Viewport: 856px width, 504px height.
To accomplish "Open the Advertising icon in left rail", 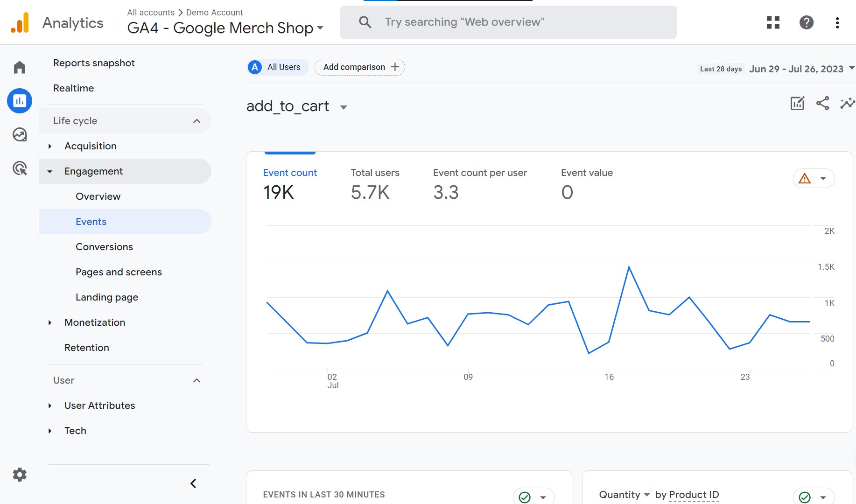I will click(20, 168).
